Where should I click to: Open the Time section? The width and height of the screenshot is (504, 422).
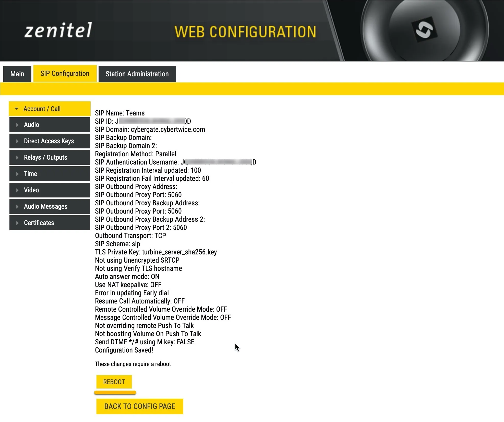coord(50,174)
